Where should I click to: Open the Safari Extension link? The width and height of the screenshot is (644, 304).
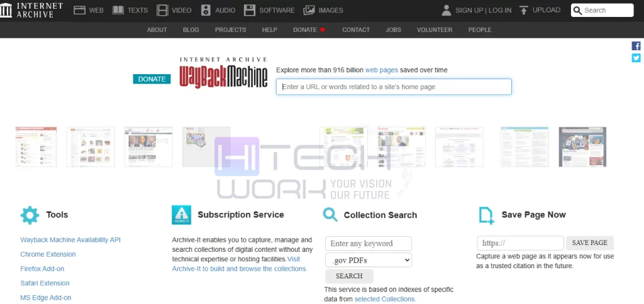coord(45,283)
